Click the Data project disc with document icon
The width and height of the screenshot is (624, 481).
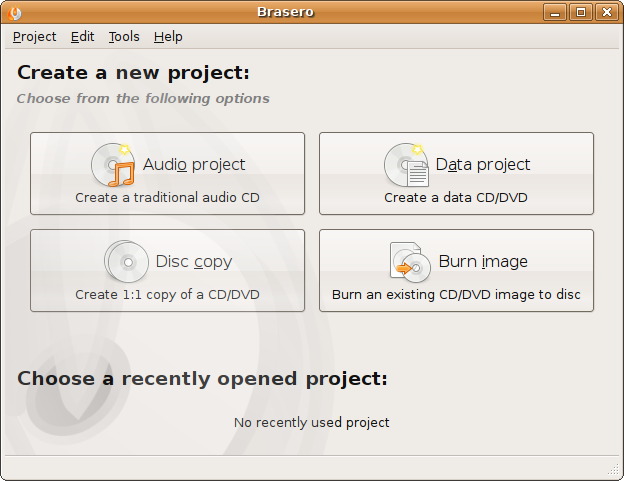tap(406, 165)
